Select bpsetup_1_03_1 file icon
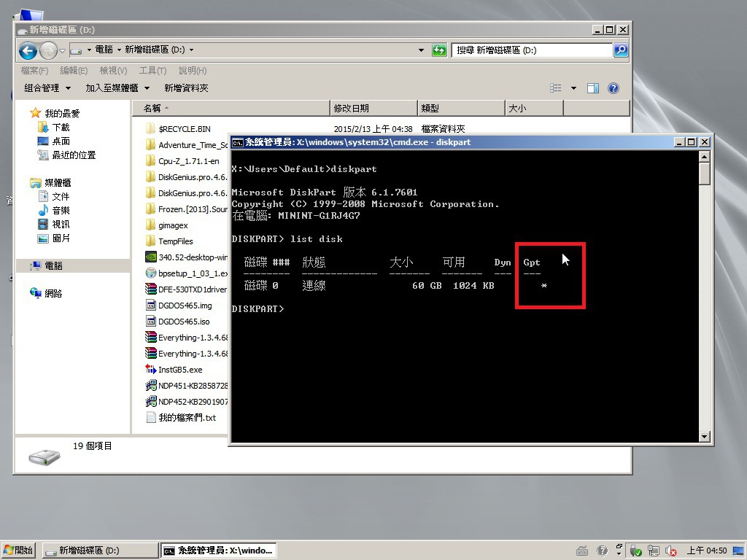 [x=150, y=273]
